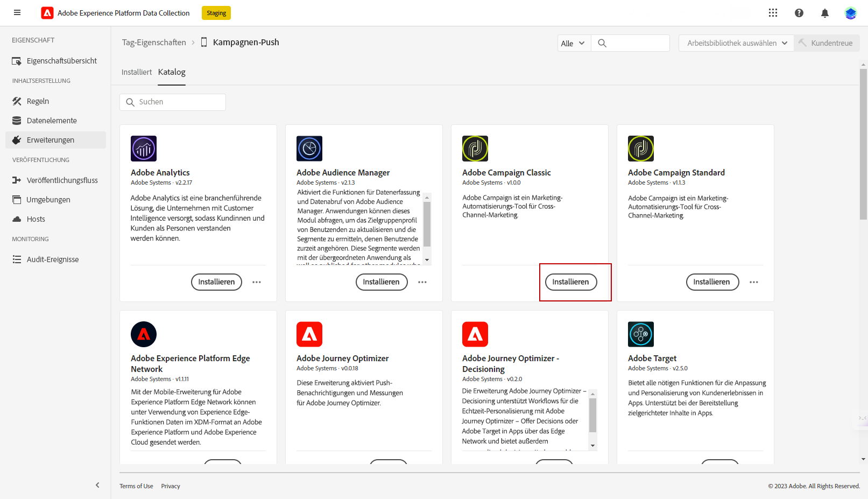Open Veröffentlichungsfluss in the sidebar

[55, 180]
